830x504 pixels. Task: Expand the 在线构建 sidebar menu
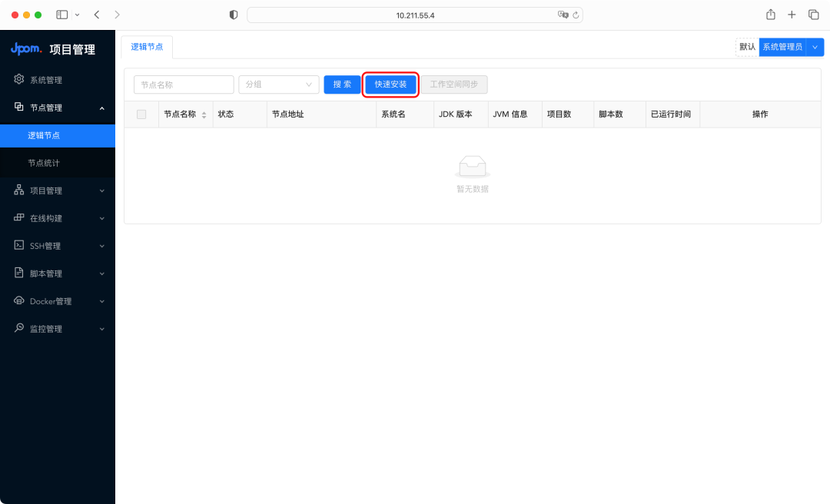(x=102, y=218)
